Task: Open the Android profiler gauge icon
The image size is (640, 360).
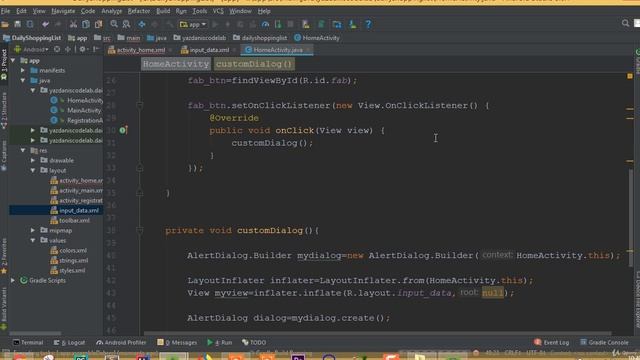Action: 265,24
